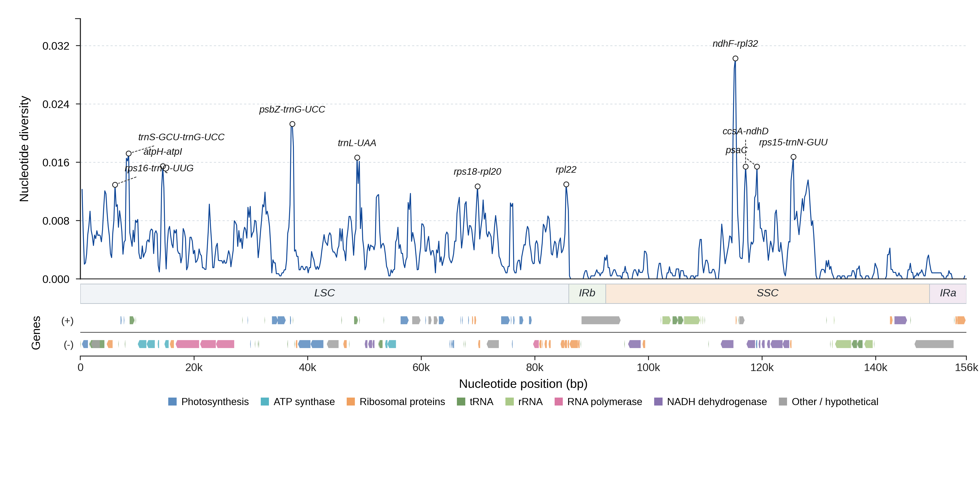The width and height of the screenshot is (980, 477).
Task: Click the rps15-trnN-GUU annotation label
Action: tap(793, 142)
